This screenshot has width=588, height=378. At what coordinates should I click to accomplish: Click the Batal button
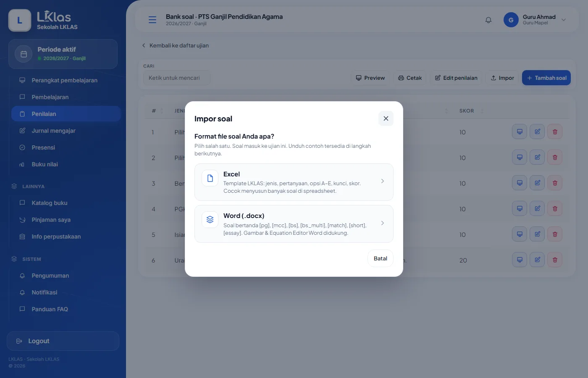click(x=380, y=258)
